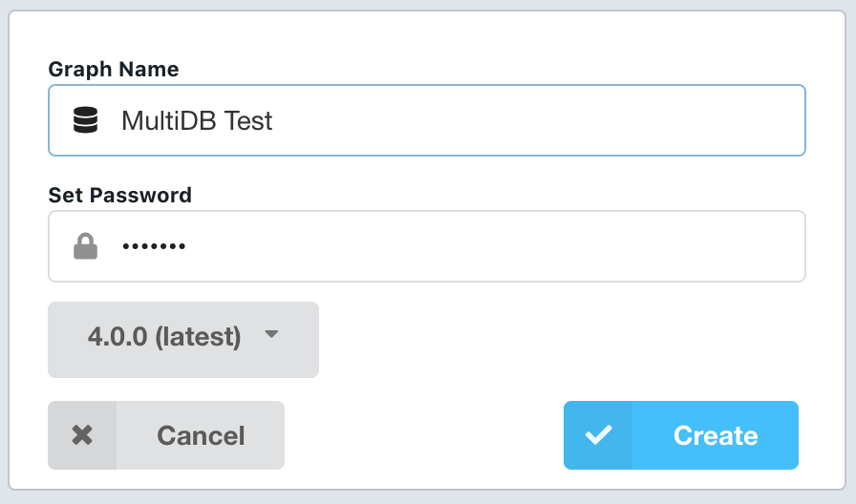This screenshot has width=856, height=504.
Task: Focus the Set Password input field
Action: click(x=427, y=246)
